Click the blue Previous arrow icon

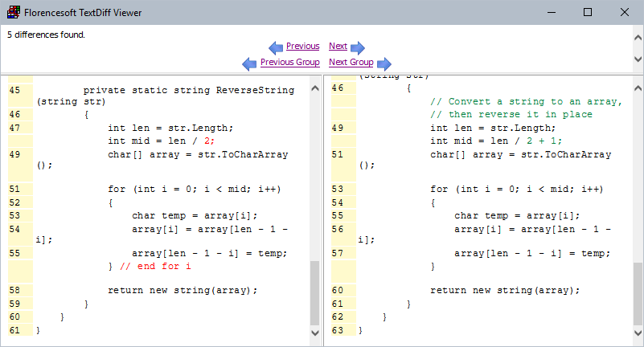point(276,47)
